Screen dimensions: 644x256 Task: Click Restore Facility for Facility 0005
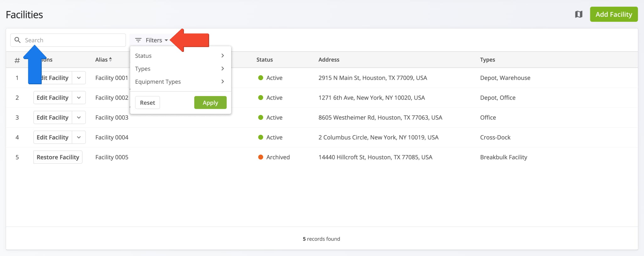click(58, 157)
